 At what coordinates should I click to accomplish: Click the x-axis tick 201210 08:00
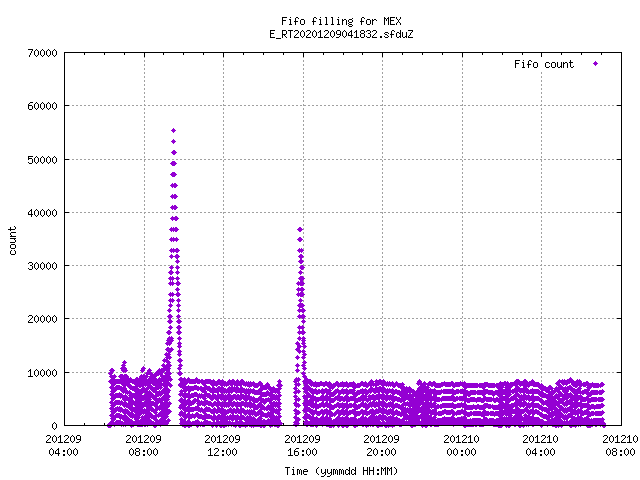tap(620, 446)
